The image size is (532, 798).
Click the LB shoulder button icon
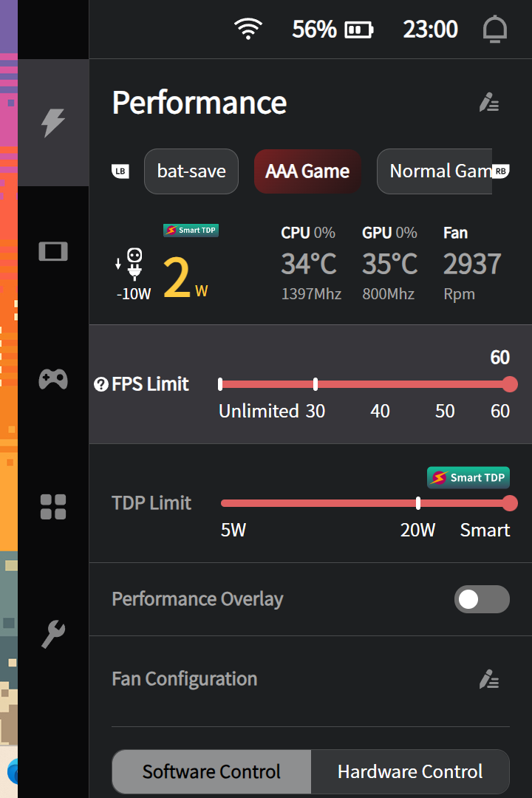tap(120, 171)
